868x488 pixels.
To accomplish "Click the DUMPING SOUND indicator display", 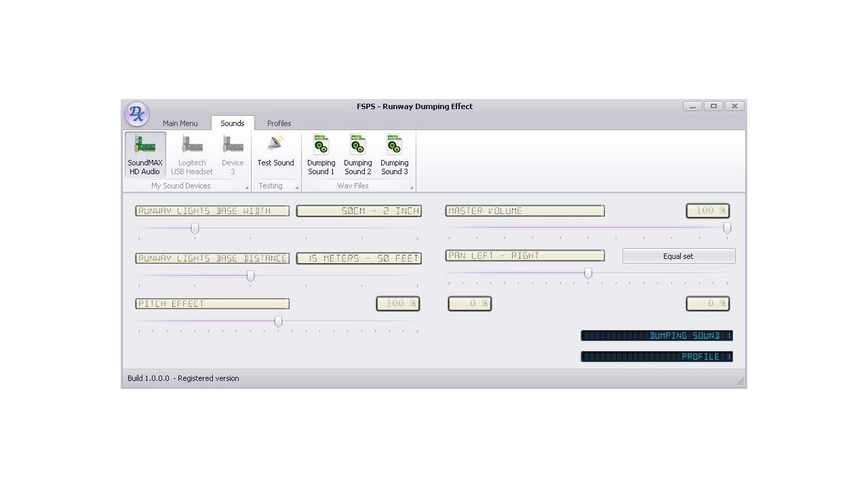I will [657, 335].
